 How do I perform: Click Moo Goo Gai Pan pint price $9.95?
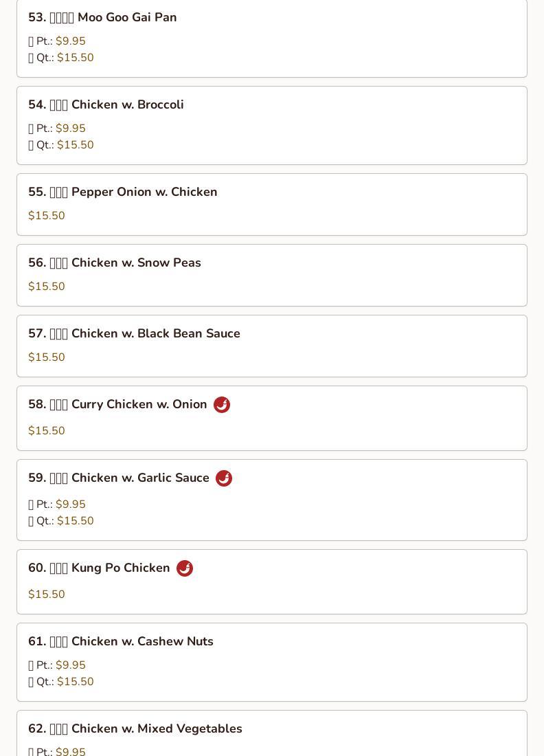point(70,41)
